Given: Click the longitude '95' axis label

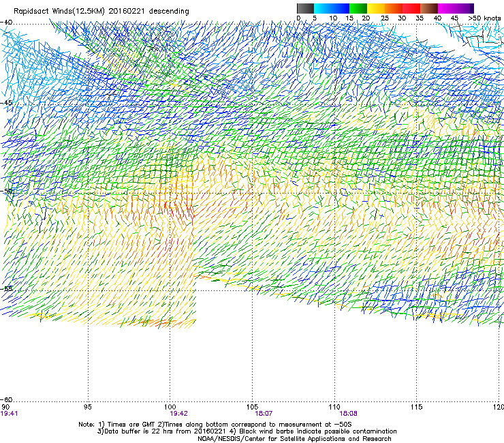Looking at the screenshot, I should (87, 407).
